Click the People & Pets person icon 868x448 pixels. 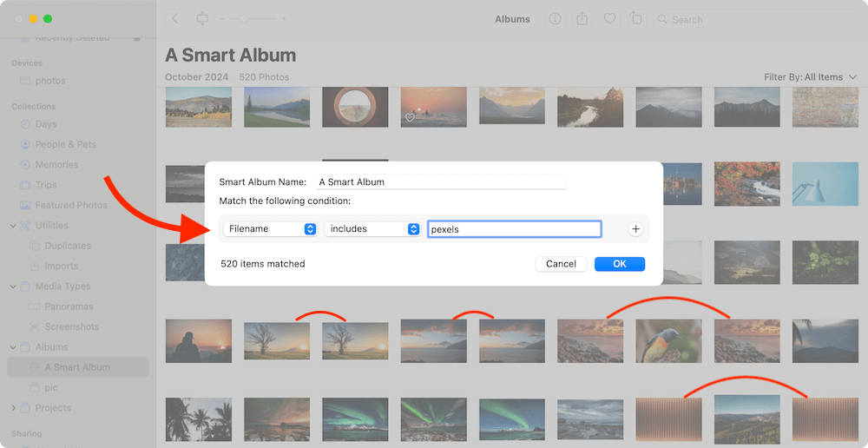click(25, 144)
